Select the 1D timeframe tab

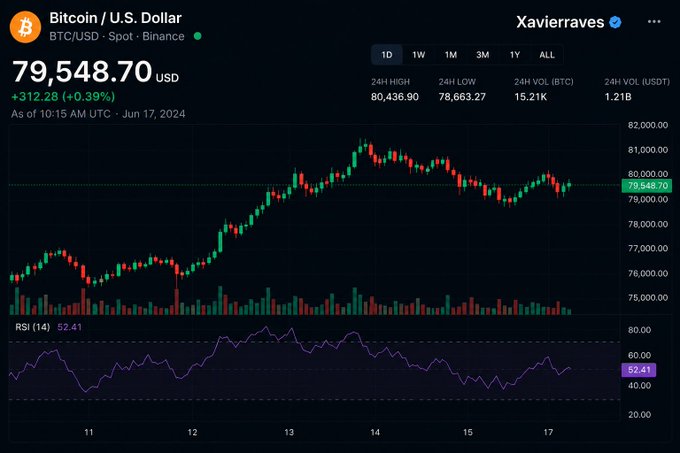pos(387,55)
